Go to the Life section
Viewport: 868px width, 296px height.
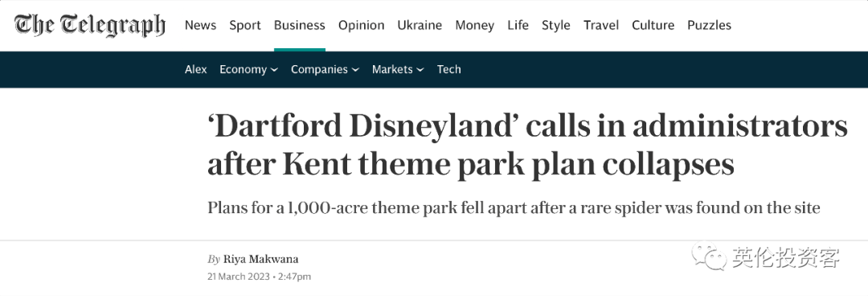coord(518,25)
